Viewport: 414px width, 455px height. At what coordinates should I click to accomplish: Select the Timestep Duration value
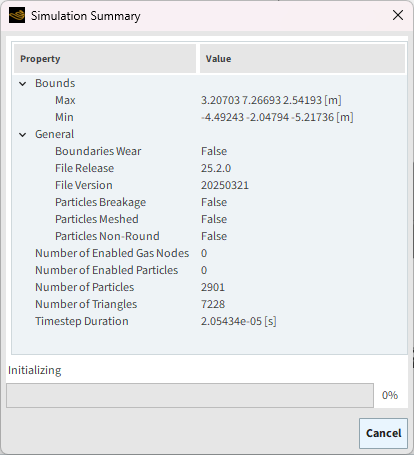tap(238, 321)
